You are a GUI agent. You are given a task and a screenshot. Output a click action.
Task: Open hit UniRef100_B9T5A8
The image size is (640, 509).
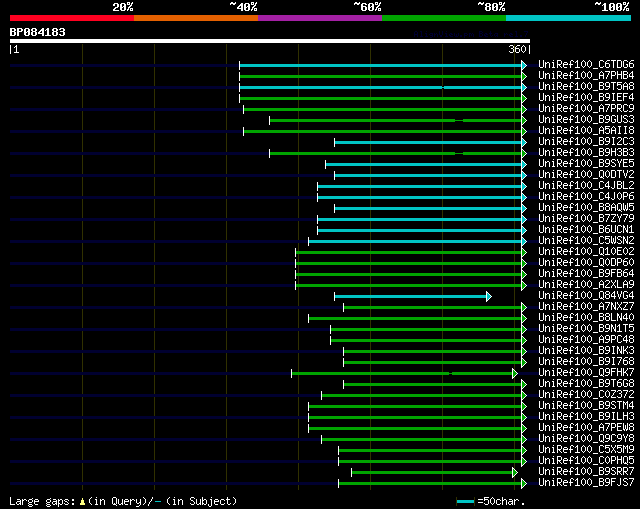pos(586,87)
